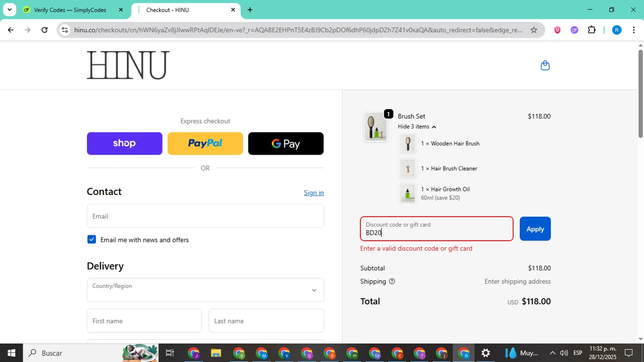
Task: Click the Hair Brush Cleaner thumbnail
Action: 407,168
